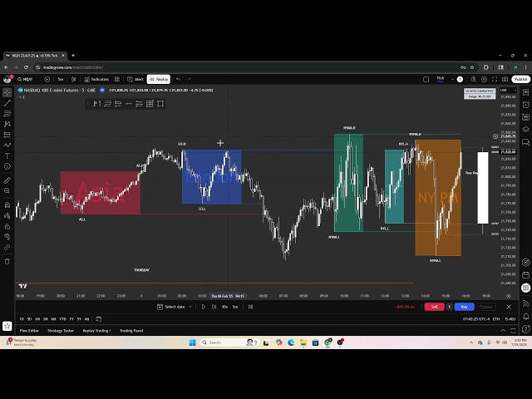Image resolution: width=532 pixels, height=399 pixels.
Task: Undo the last chart action
Action: tap(178, 79)
